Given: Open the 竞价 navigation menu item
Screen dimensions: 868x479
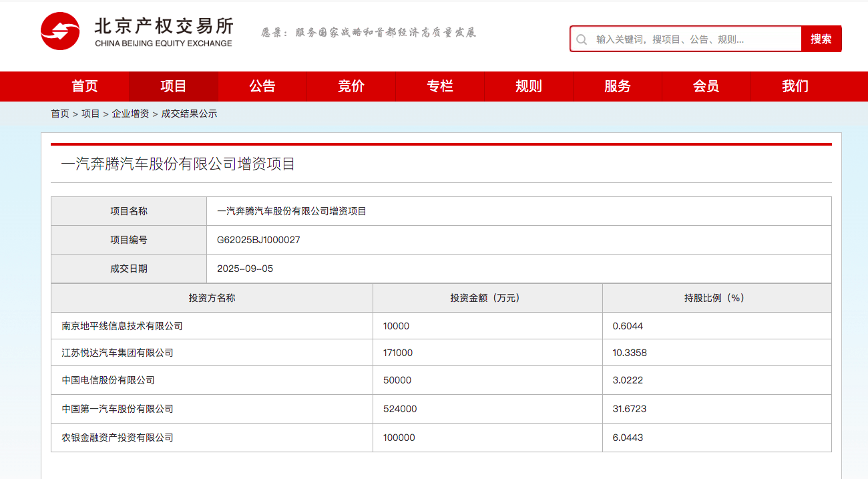Looking at the screenshot, I should (351, 86).
